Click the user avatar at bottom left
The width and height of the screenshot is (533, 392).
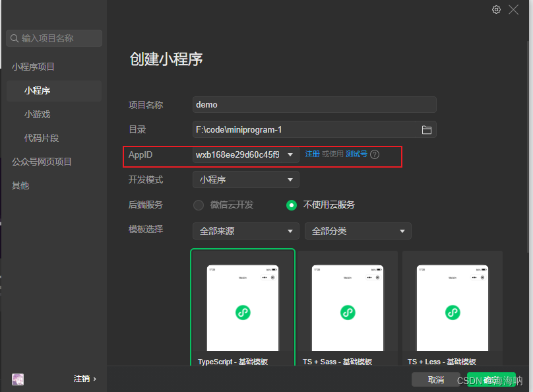coord(18,379)
